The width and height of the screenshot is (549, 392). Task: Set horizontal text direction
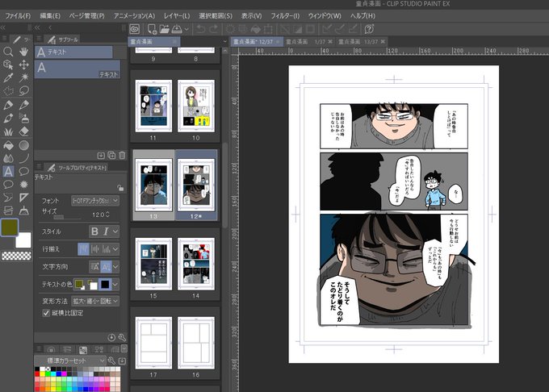[x=95, y=267]
